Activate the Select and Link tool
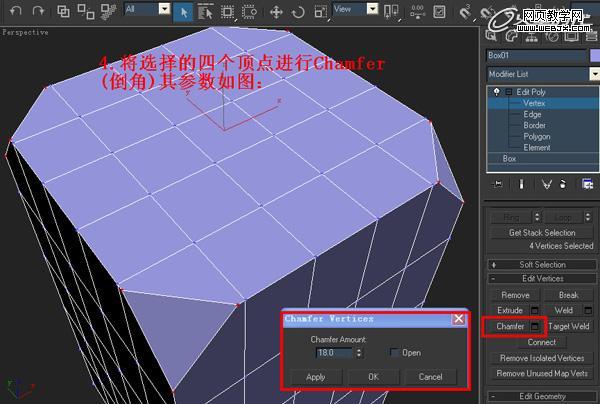 [x=63, y=11]
